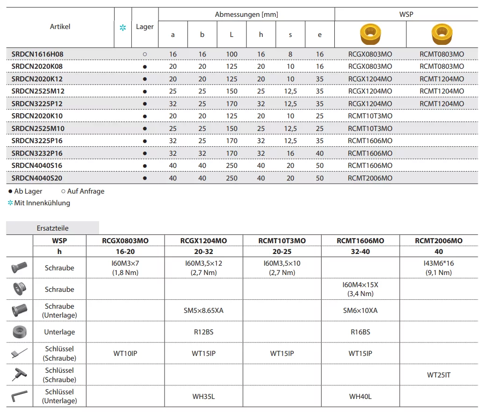Click the T-handle key icon

(x=19, y=375)
